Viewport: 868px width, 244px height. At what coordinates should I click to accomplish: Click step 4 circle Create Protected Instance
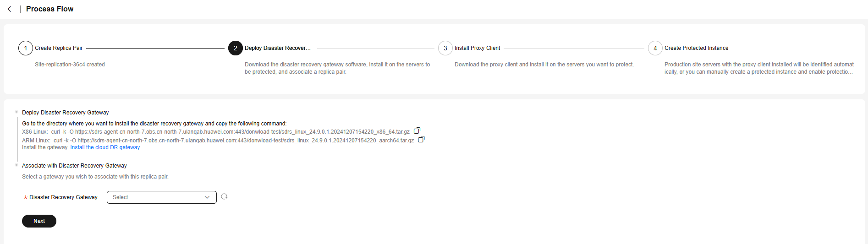tap(655, 48)
